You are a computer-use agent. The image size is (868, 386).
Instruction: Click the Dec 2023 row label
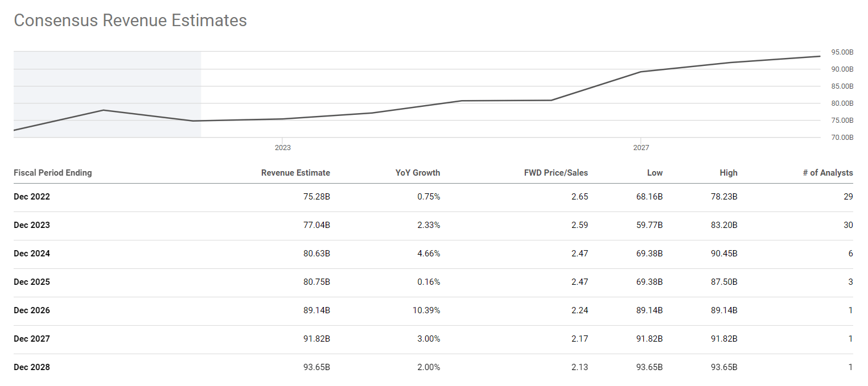(x=32, y=225)
